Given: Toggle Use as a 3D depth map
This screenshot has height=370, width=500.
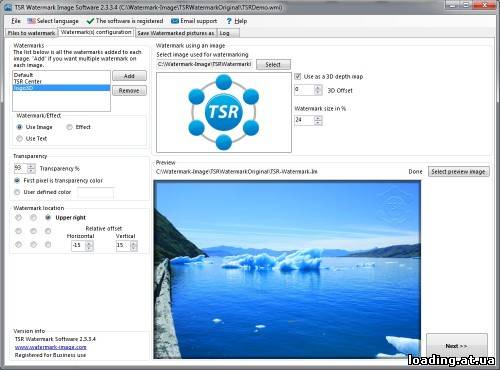Looking at the screenshot, I should click(x=298, y=76).
